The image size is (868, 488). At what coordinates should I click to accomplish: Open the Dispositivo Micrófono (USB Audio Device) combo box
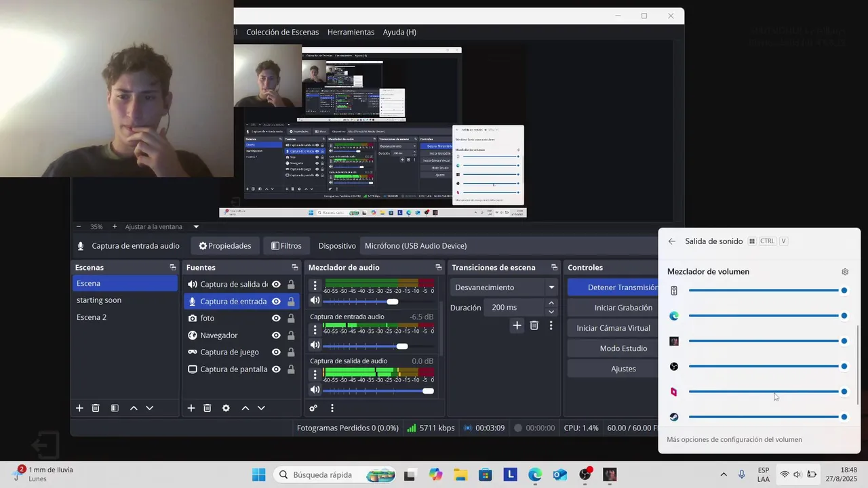click(510, 246)
